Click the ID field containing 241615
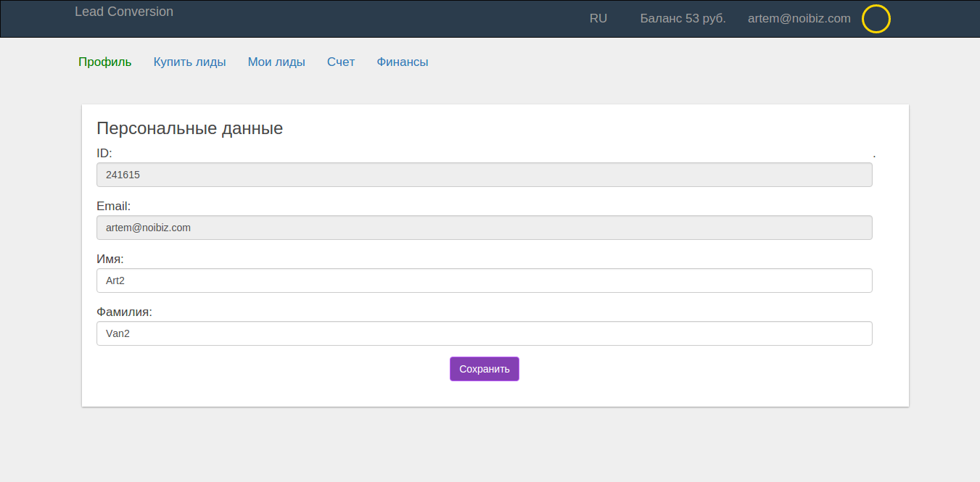This screenshot has width=980, height=482. click(484, 175)
